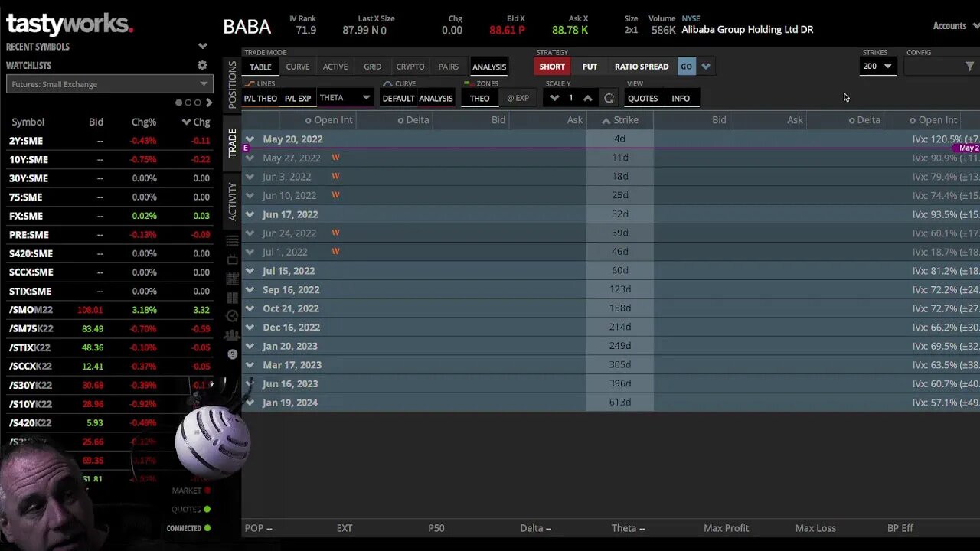
Task: Click the QUOTES status indicator dot
Action: pos(207,509)
